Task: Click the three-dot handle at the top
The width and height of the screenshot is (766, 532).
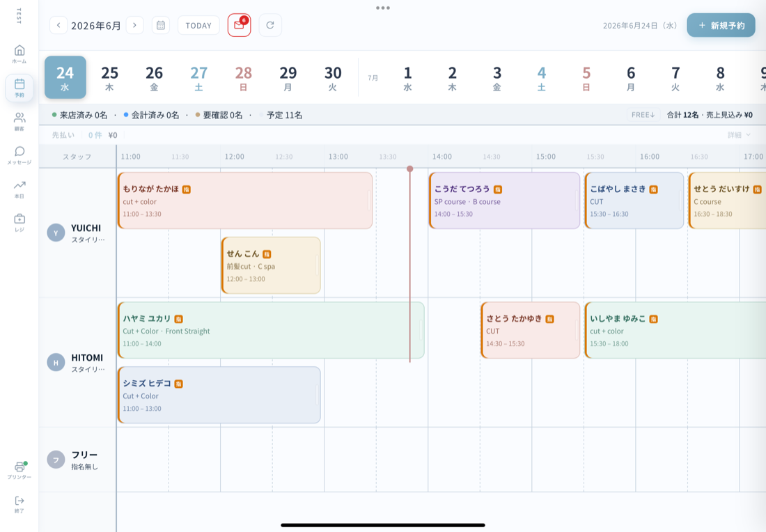Action: click(x=383, y=8)
